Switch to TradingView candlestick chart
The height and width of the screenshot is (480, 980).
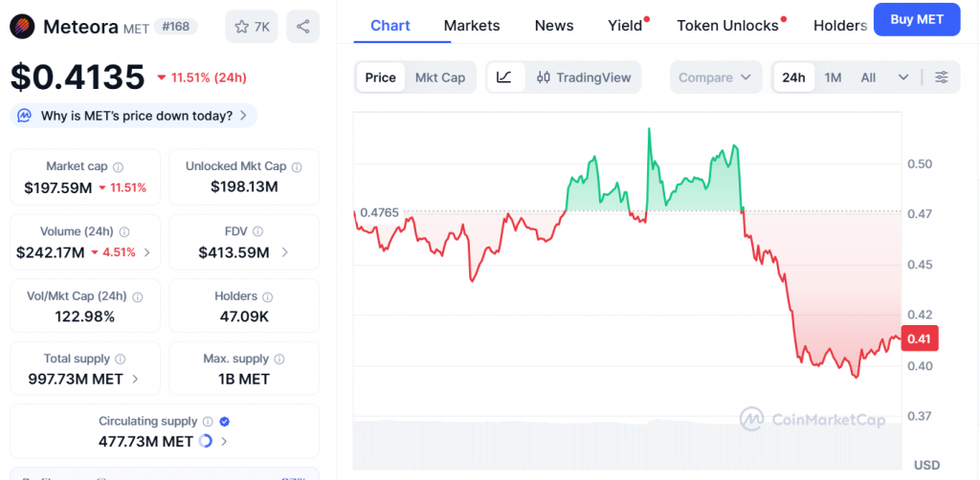584,77
